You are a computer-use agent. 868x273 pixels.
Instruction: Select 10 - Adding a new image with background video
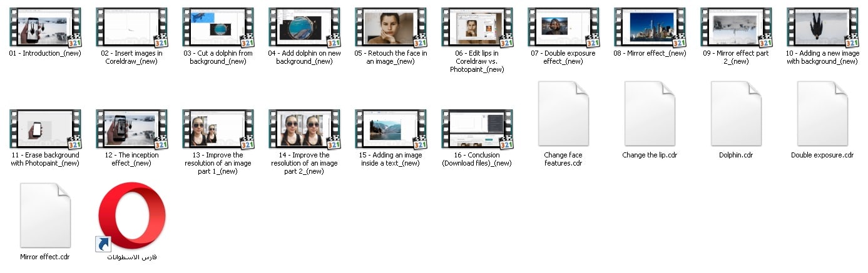point(822,27)
